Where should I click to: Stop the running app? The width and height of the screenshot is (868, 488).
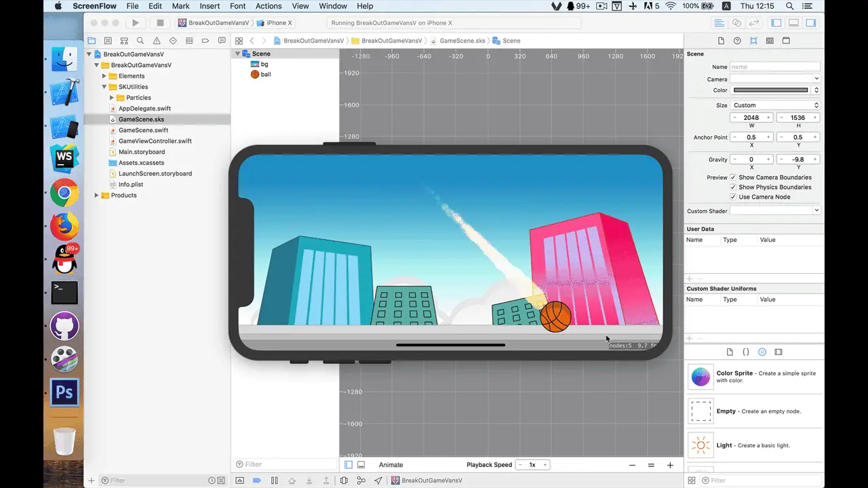(160, 22)
